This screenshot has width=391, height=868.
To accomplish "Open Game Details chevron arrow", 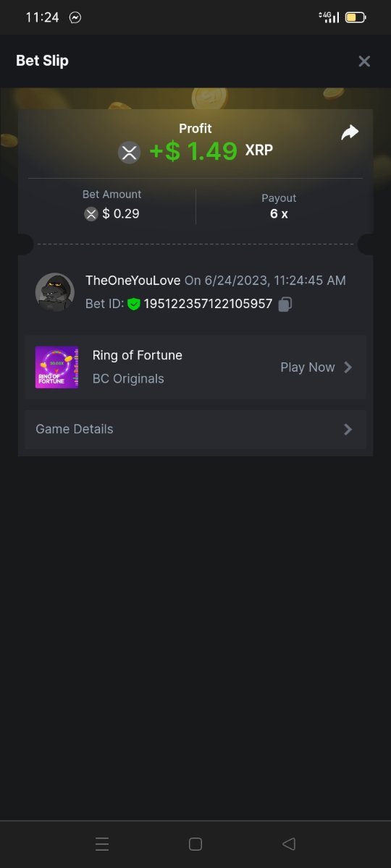I will (x=348, y=429).
